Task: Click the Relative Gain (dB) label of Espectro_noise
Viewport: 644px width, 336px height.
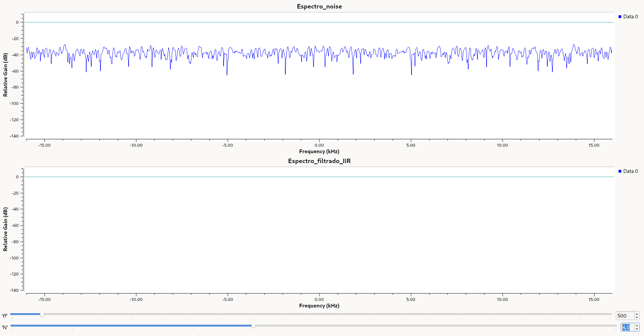Action: click(5, 75)
